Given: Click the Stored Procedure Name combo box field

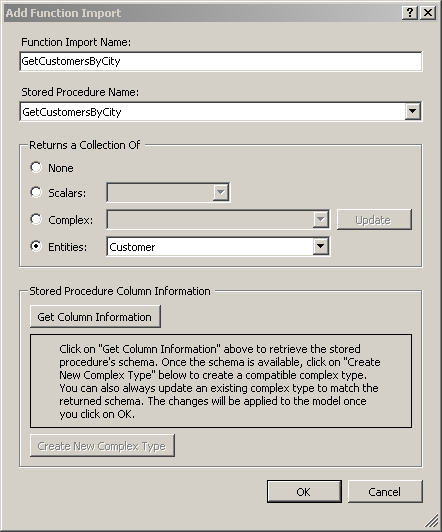Looking at the screenshot, I should point(212,112).
